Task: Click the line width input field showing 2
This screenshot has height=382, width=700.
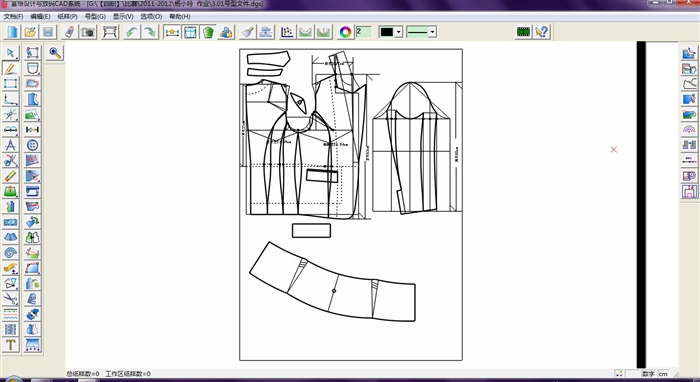Action: pos(363,32)
